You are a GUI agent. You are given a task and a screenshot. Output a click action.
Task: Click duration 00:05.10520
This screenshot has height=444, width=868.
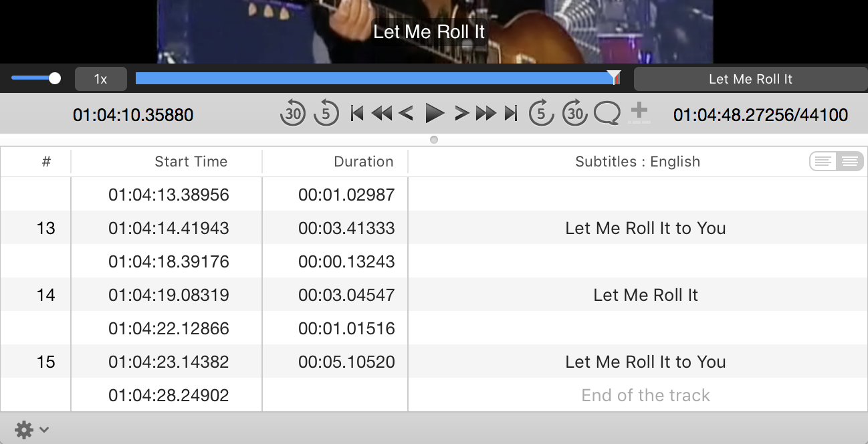[x=346, y=362]
